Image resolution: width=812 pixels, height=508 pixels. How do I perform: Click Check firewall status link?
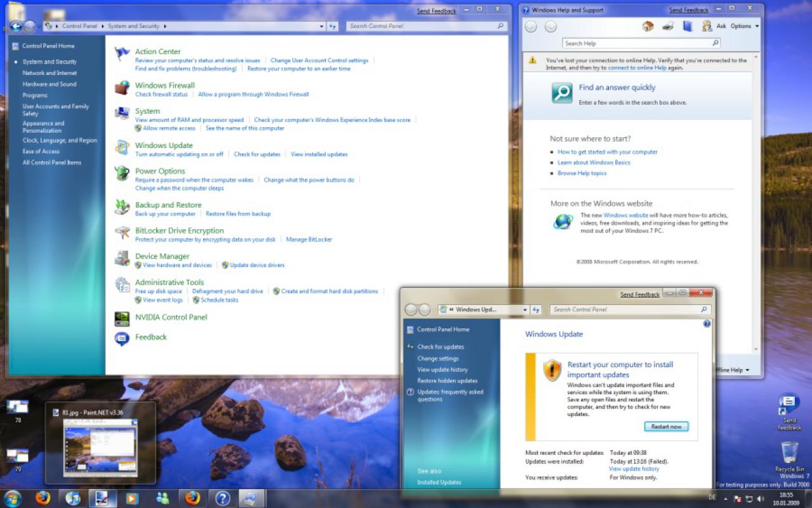pyautogui.click(x=161, y=94)
